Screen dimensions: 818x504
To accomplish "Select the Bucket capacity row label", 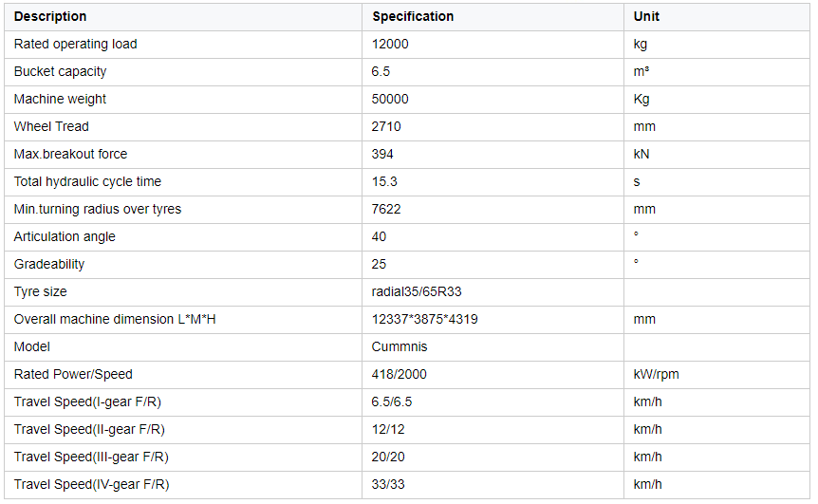I will click(x=60, y=72).
